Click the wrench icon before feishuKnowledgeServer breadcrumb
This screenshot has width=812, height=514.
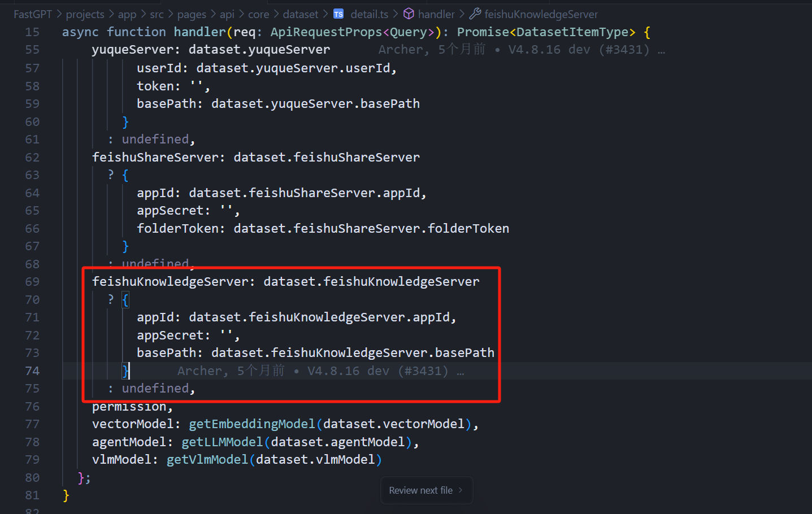click(475, 14)
